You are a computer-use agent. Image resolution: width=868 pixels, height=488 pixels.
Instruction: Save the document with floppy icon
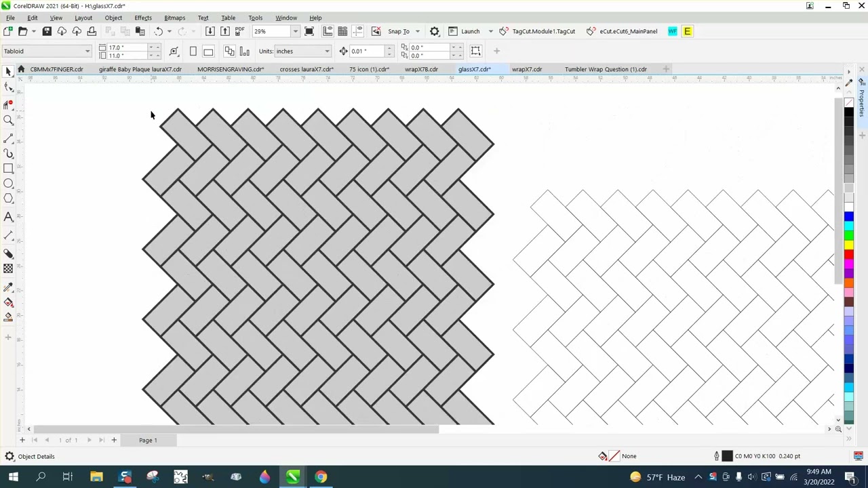[47, 31]
